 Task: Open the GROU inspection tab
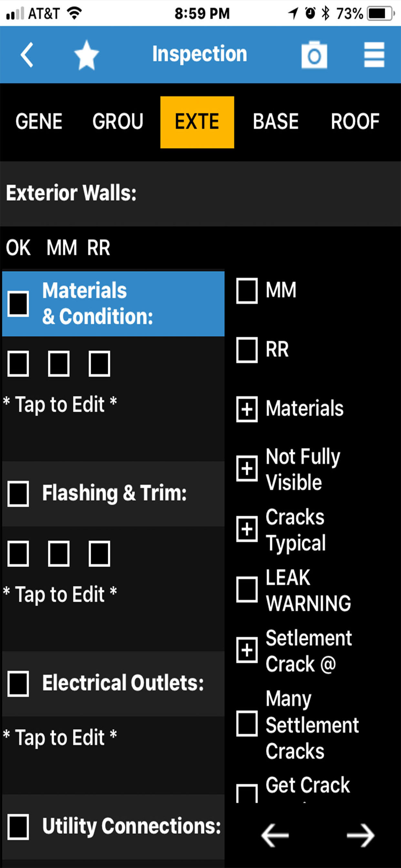(x=118, y=121)
